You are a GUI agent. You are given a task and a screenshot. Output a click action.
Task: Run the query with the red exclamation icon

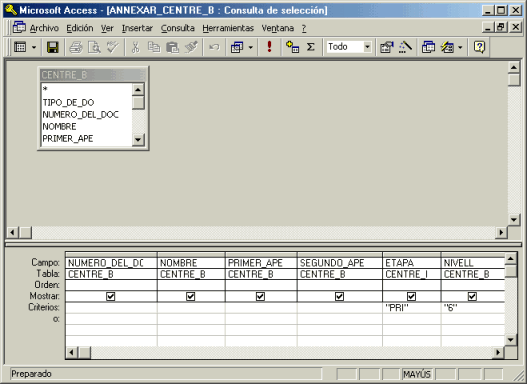click(x=269, y=47)
